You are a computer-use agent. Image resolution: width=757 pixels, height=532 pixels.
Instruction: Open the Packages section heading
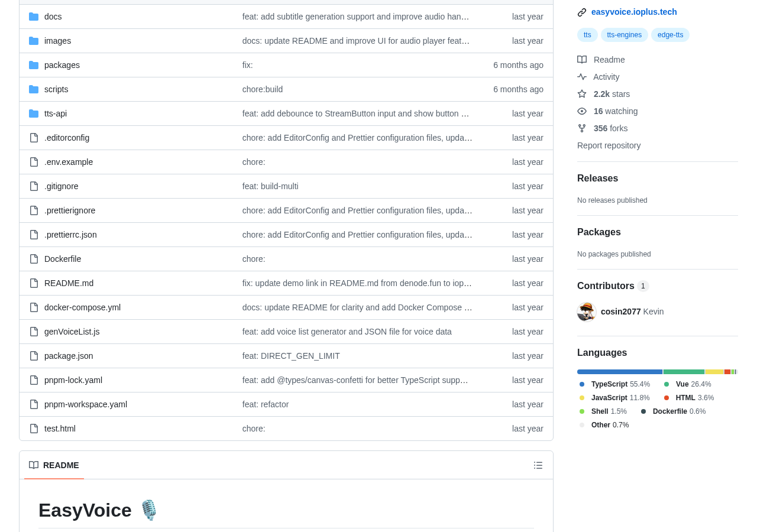pos(599,232)
